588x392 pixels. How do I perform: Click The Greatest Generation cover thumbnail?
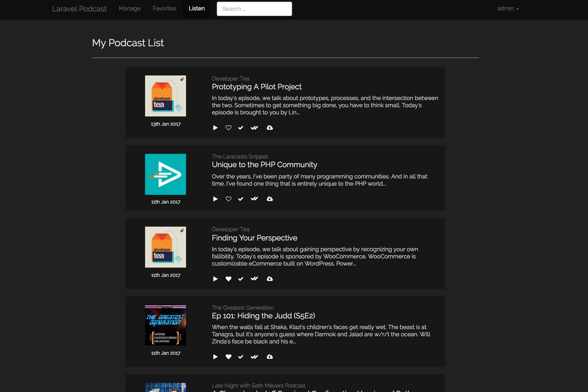coord(165,325)
